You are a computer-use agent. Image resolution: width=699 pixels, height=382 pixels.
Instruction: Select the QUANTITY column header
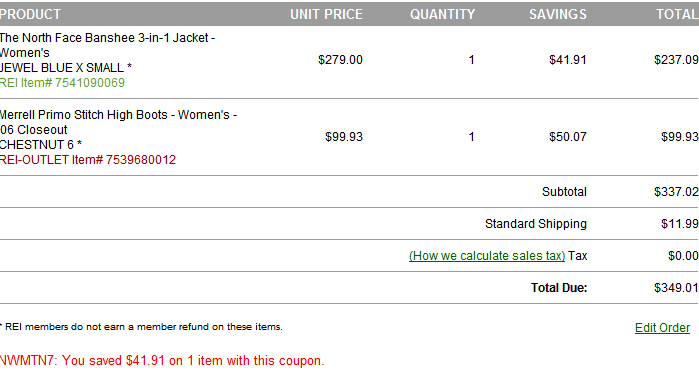443,14
